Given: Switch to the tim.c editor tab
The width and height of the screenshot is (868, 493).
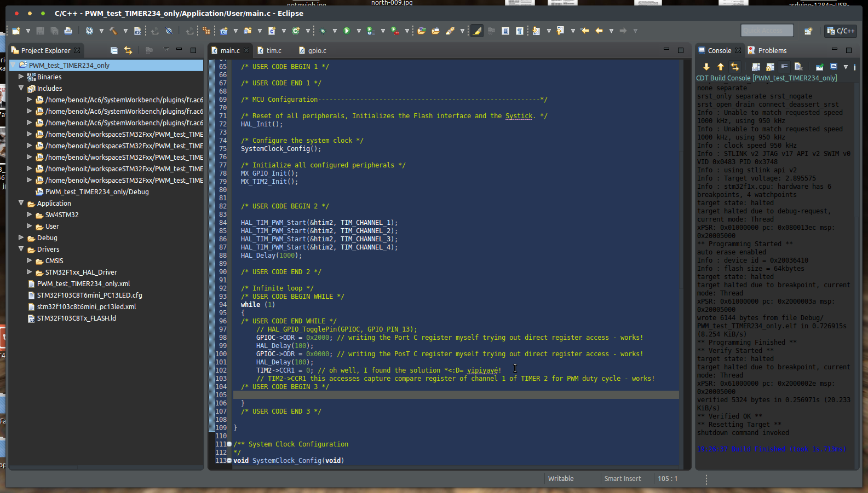Looking at the screenshot, I should [273, 51].
